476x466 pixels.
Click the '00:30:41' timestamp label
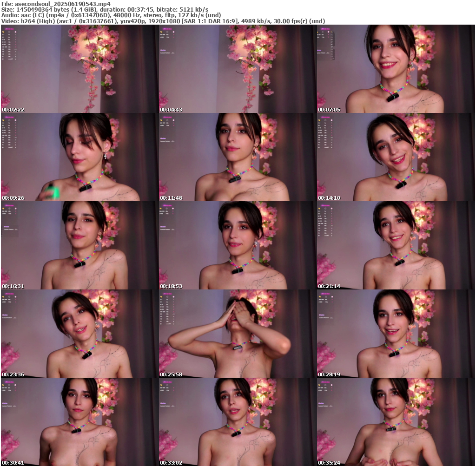13,463
